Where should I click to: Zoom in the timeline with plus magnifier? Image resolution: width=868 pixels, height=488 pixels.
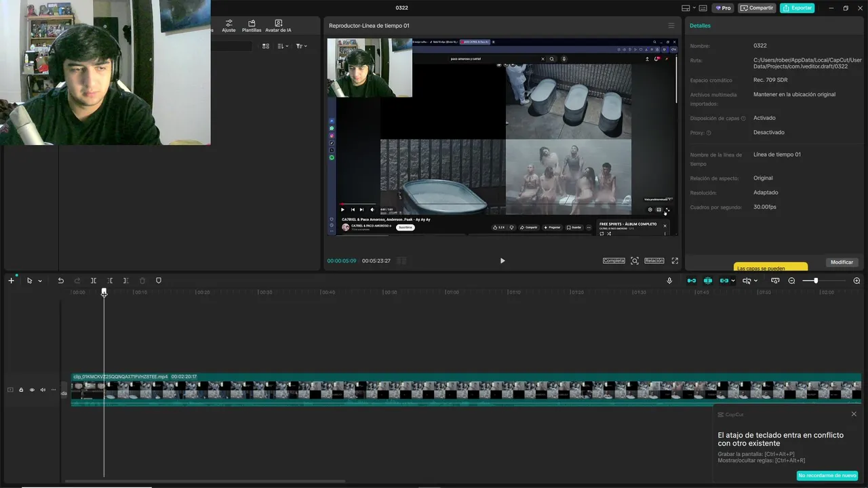pos(856,281)
